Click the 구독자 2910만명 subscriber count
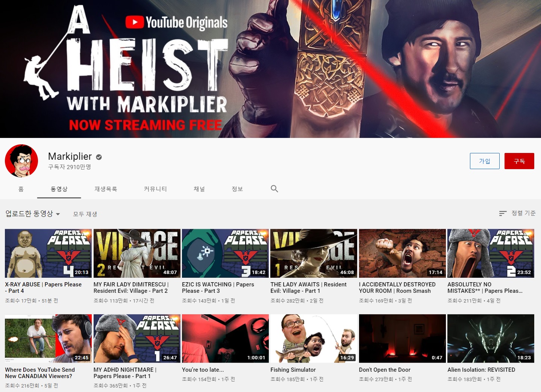541x392 pixels. coord(70,167)
